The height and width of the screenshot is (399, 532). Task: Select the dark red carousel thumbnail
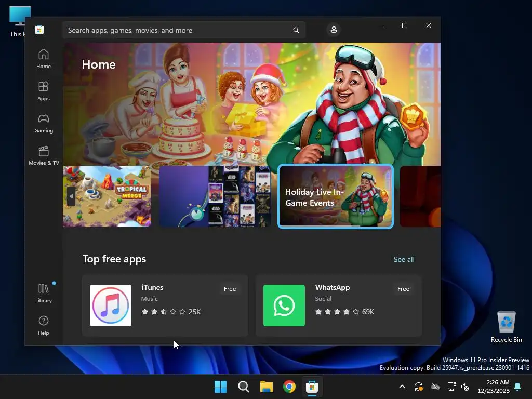pos(420,196)
